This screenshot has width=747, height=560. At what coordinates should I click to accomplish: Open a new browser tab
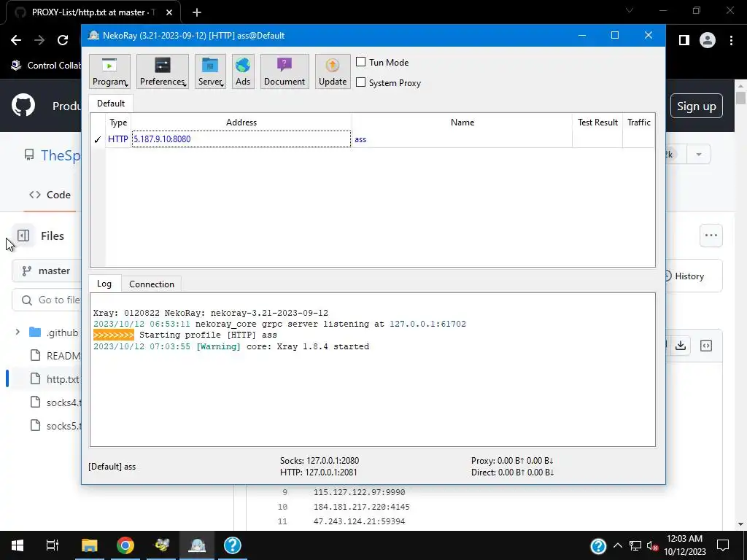click(197, 12)
